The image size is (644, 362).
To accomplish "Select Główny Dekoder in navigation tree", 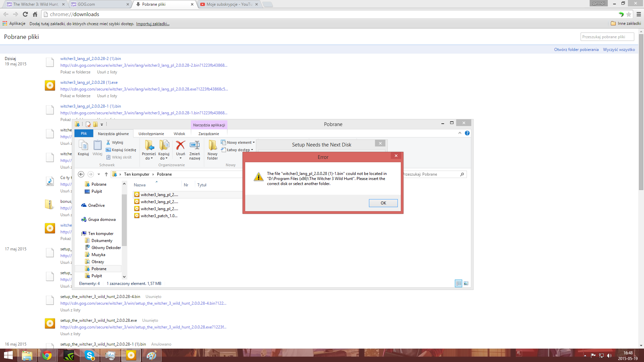I will [x=103, y=248].
